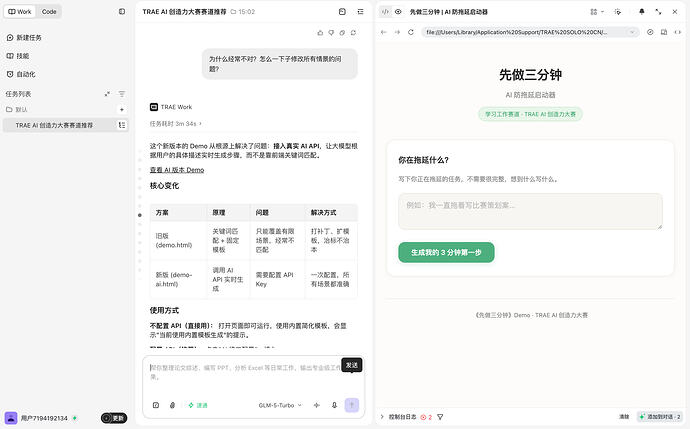Add a task to the 默认 folder
The width and height of the screenshot is (690, 429).
coord(122,110)
